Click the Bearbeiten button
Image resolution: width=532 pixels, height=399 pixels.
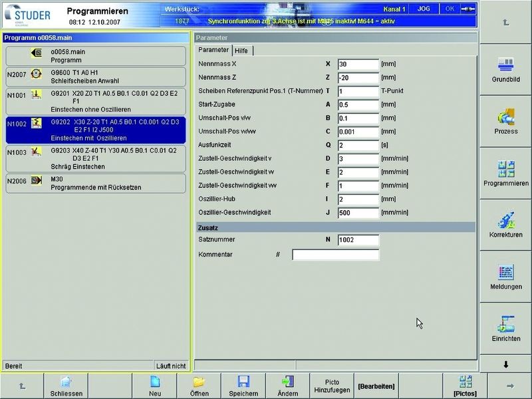[376, 386]
